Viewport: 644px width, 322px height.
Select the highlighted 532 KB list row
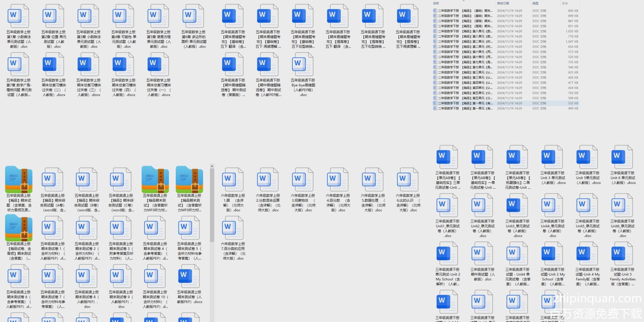506,103
